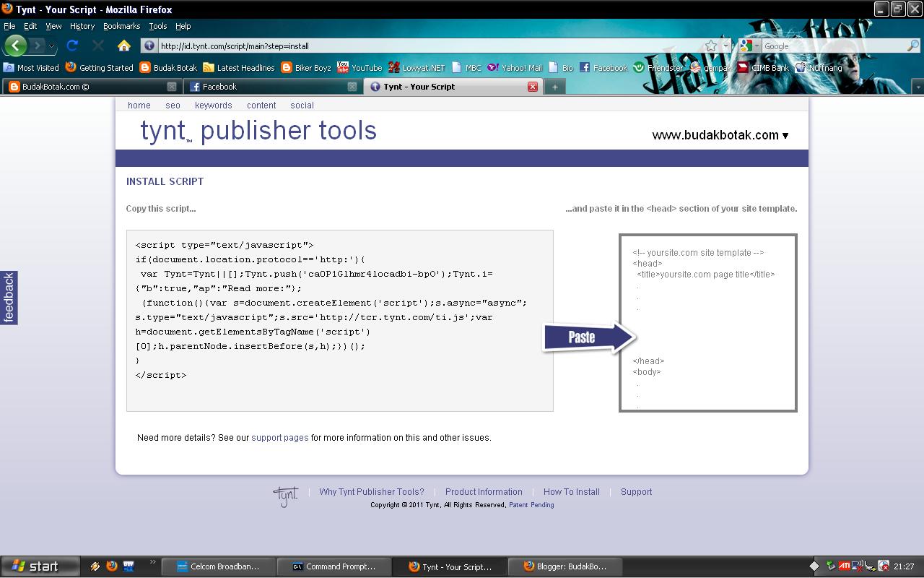This screenshot has height=578, width=924.
Task: Open Yahoo! Mail bookmark
Action: [515, 68]
